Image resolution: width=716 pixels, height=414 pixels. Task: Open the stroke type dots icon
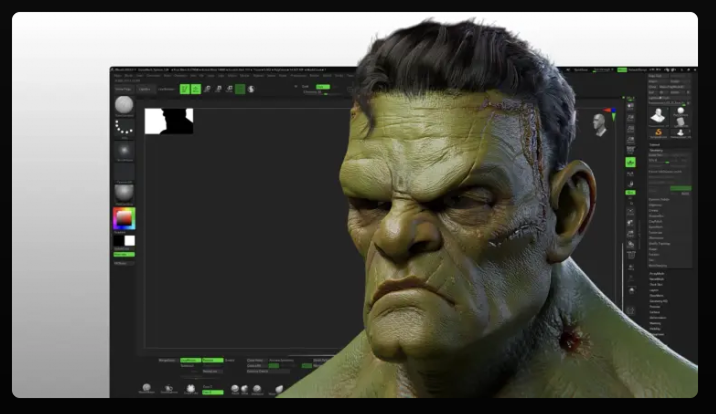(124, 127)
